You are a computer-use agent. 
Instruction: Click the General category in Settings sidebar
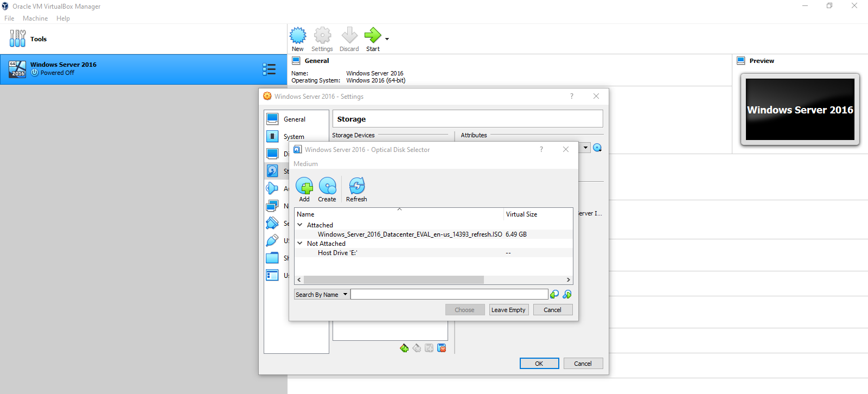(x=295, y=119)
